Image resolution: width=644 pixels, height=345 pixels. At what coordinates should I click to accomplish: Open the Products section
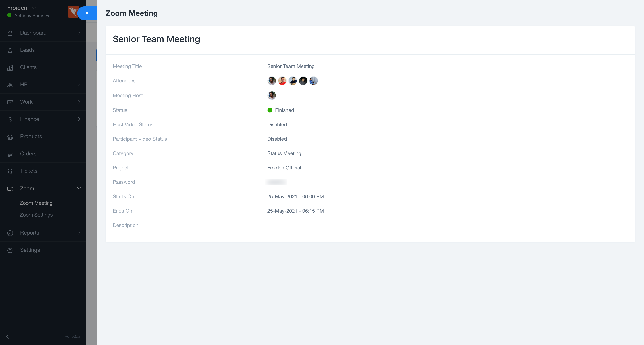[x=31, y=136]
